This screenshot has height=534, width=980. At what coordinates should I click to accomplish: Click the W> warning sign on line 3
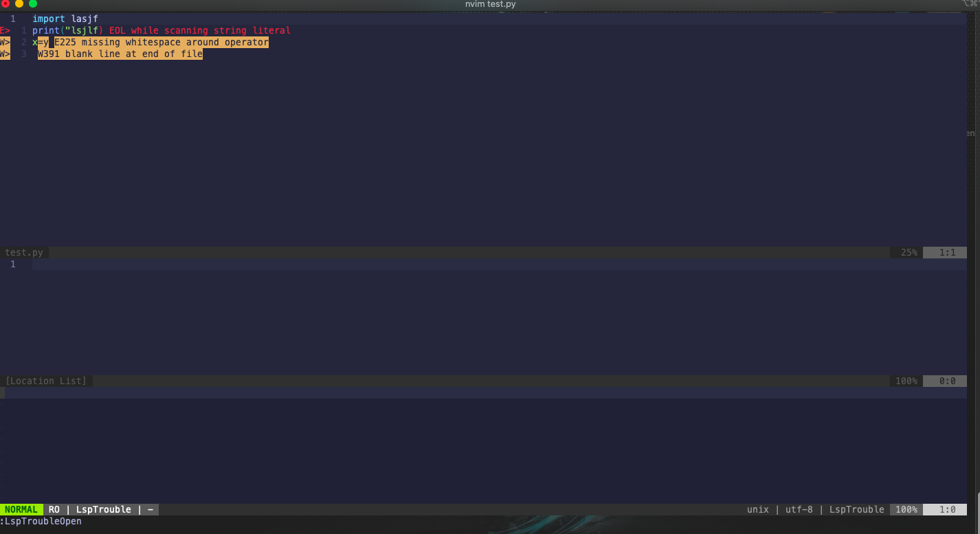pos(5,54)
